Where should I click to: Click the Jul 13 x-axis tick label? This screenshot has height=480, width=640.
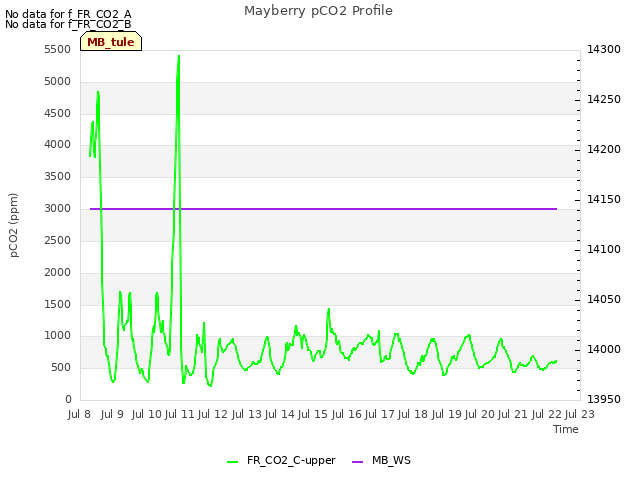tap(247, 415)
